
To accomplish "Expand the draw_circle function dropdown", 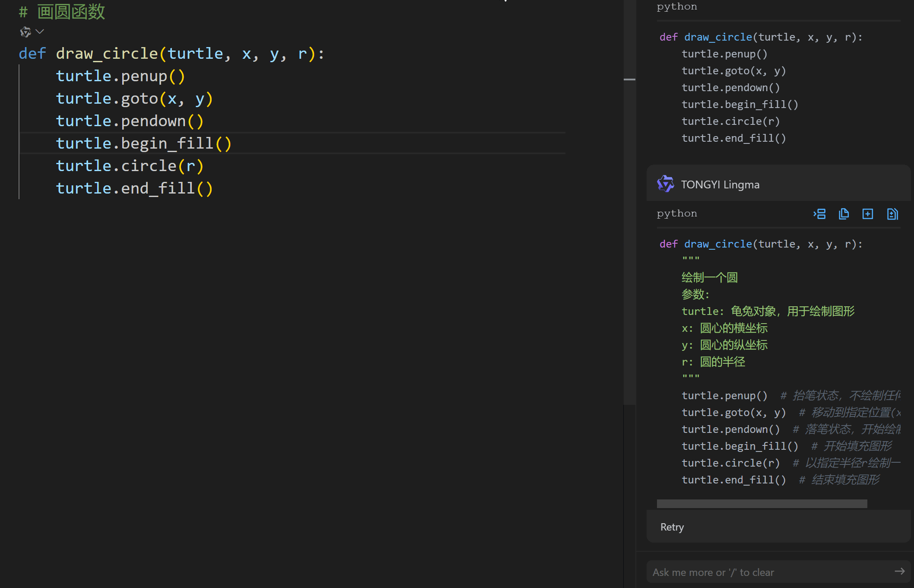I will (40, 32).
